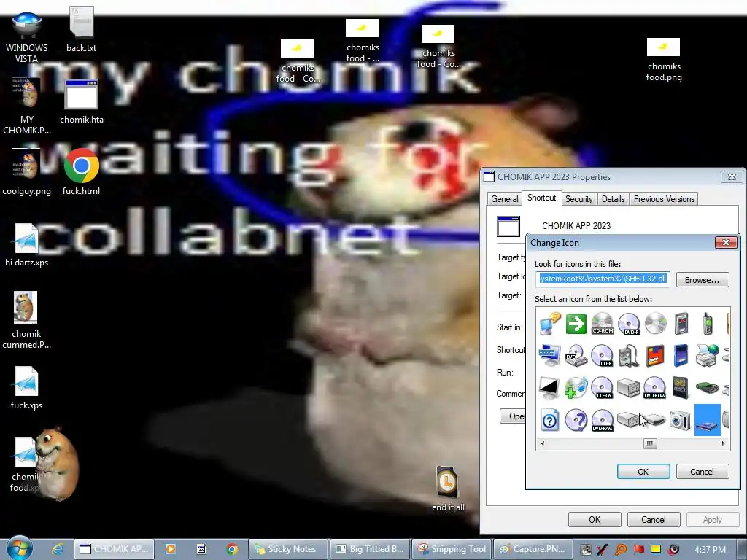Select the CD-RW disc icon

[602, 388]
